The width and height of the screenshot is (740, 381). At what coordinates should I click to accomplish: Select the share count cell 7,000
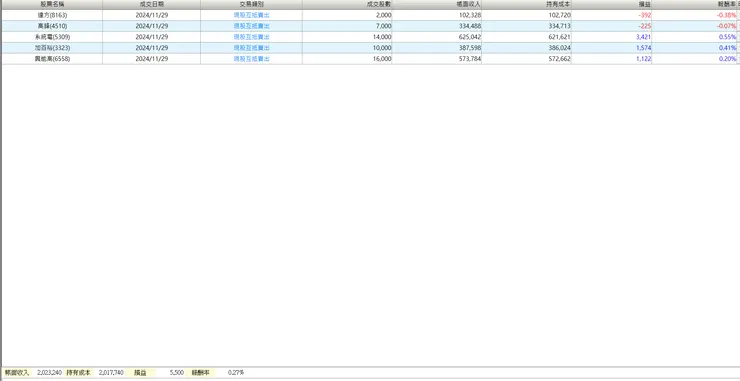tap(347, 26)
